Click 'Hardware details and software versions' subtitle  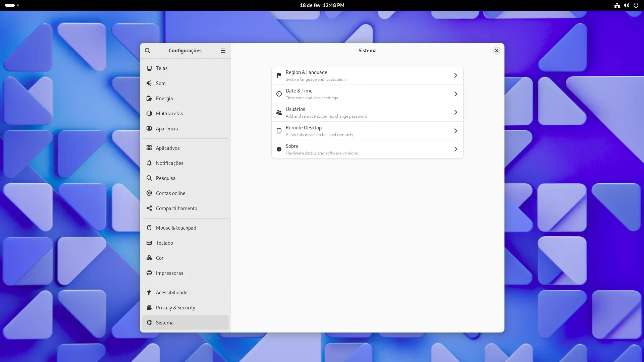click(x=322, y=153)
